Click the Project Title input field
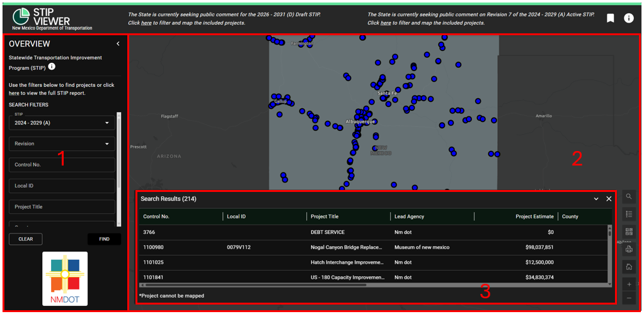Viewport: 644px width, 314px height. click(62, 206)
